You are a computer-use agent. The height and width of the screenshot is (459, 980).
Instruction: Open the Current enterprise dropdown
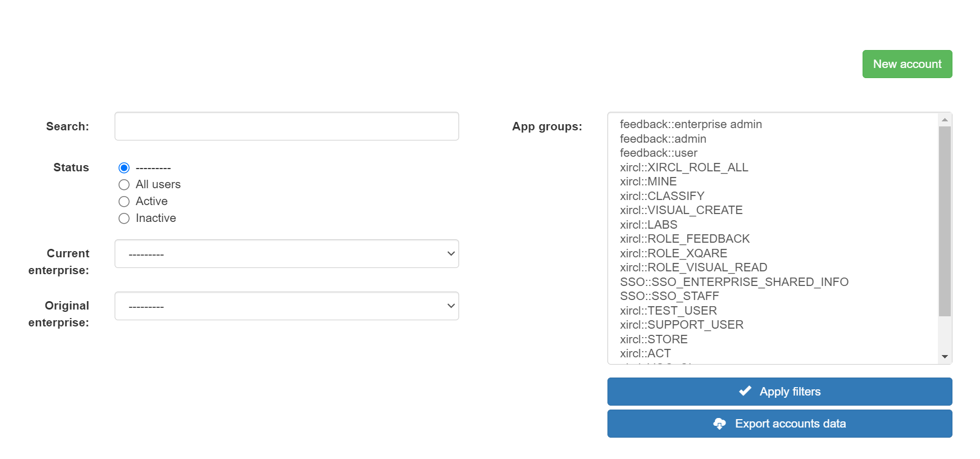287,253
